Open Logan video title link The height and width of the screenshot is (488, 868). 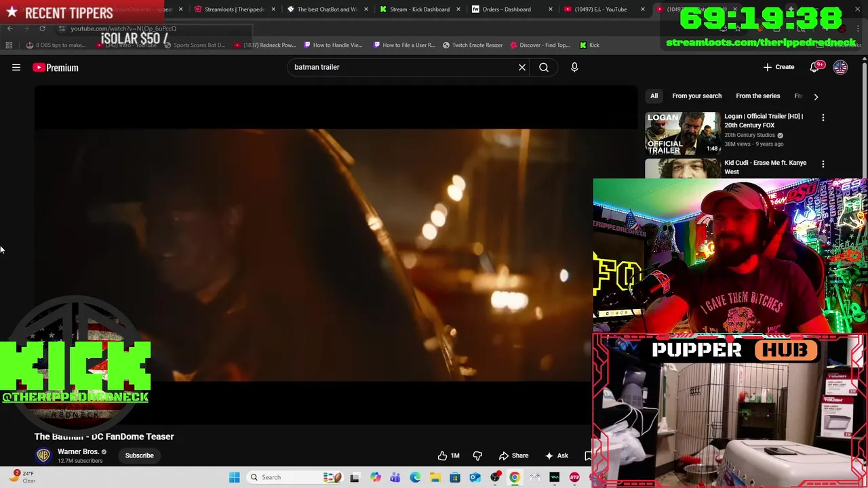click(764, 121)
